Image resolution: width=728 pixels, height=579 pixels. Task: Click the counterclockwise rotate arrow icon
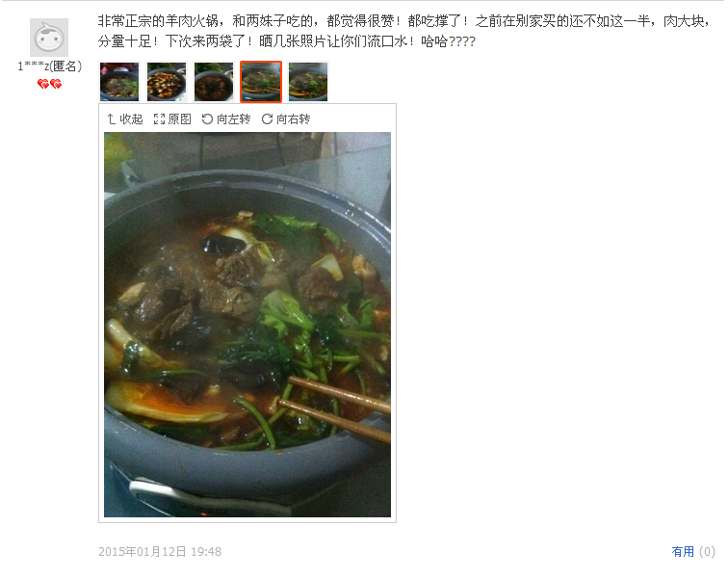[x=207, y=119]
